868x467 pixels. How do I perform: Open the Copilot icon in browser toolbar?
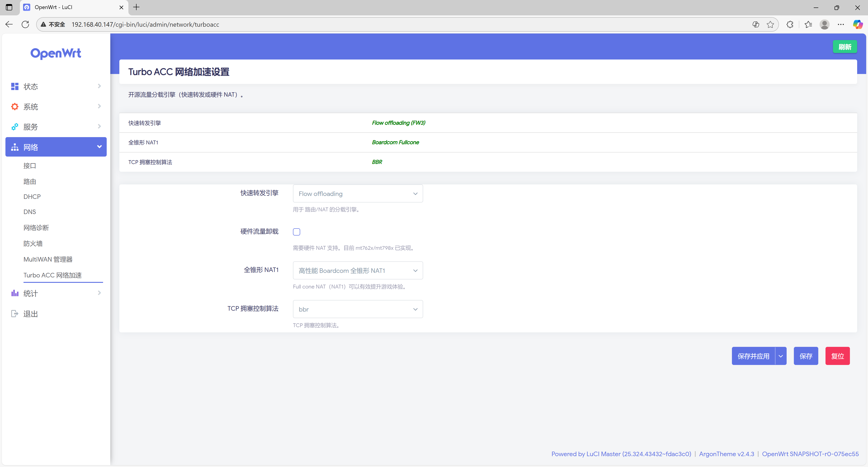point(857,25)
